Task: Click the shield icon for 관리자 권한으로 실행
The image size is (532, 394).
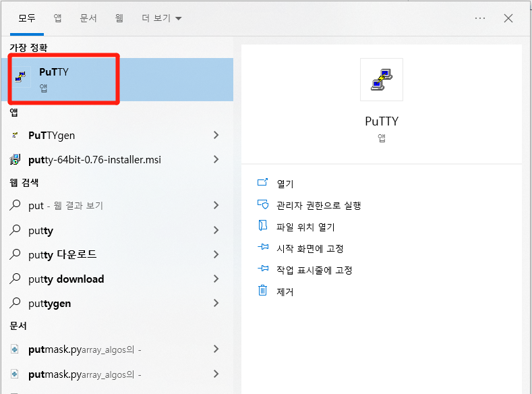Action: coord(262,204)
